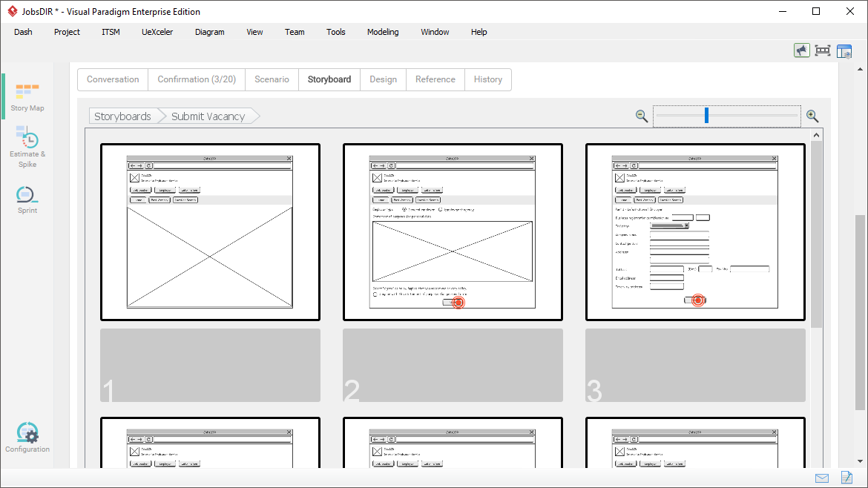868x488 pixels.
Task: Select the Scenario tab
Action: [x=272, y=79]
